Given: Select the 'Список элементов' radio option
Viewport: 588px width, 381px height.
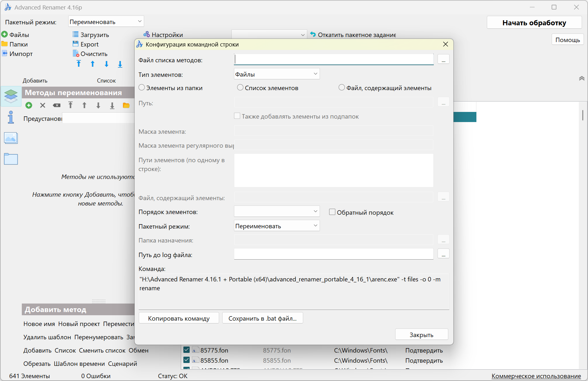Looking at the screenshot, I should click(240, 88).
